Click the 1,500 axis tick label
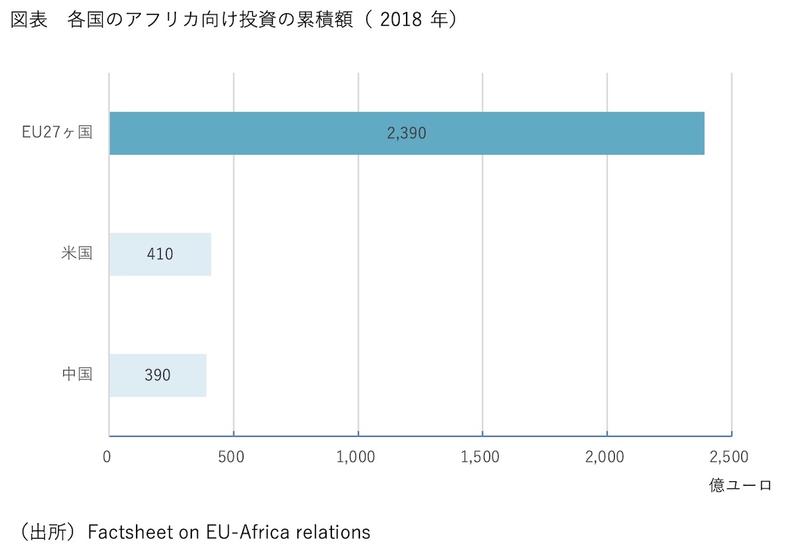800x559 pixels. click(481, 458)
